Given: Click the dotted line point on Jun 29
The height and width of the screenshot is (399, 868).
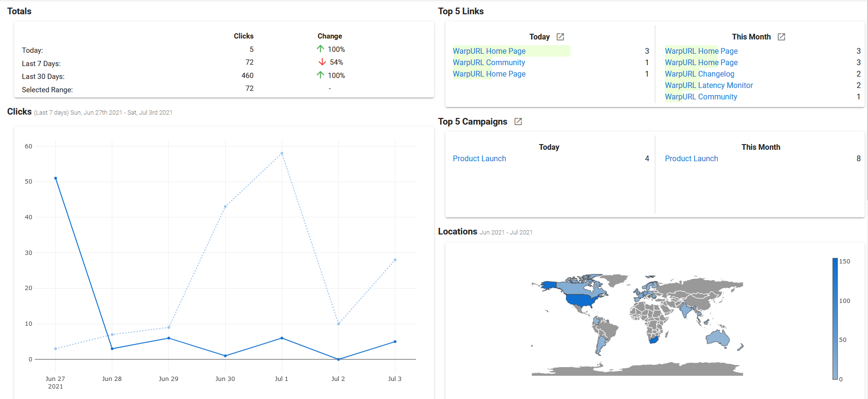Looking at the screenshot, I should click(x=168, y=327).
